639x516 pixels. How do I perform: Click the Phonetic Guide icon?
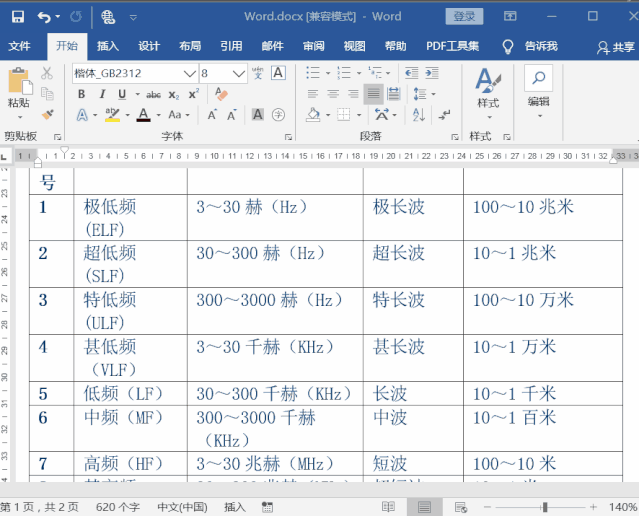click(258, 73)
